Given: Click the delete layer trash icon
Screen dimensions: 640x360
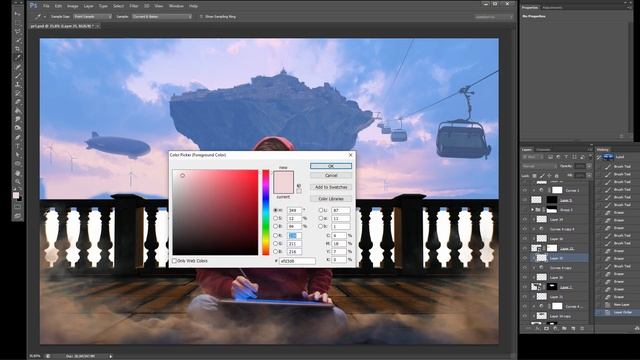Looking at the screenshot, I should click(x=582, y=328).
